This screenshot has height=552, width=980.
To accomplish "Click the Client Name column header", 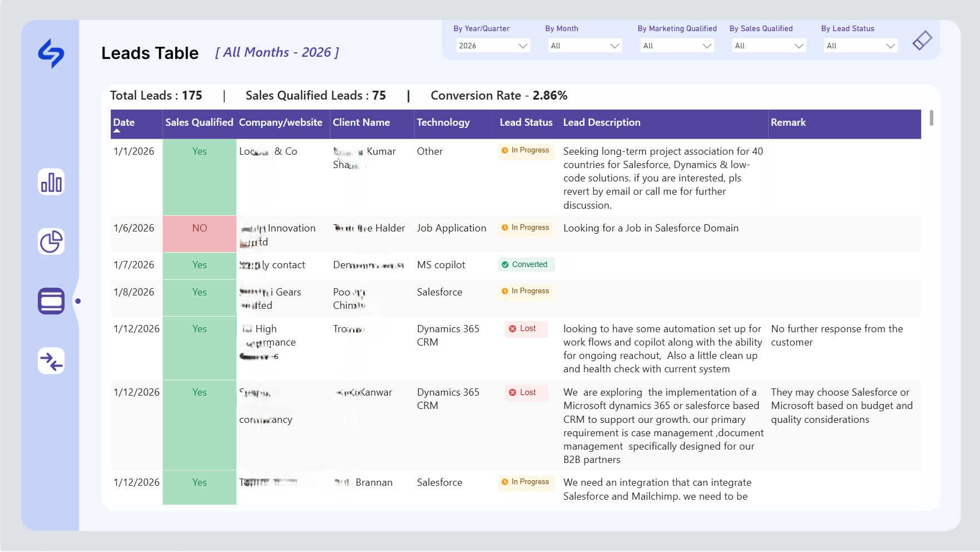I will tap(362, 122).
